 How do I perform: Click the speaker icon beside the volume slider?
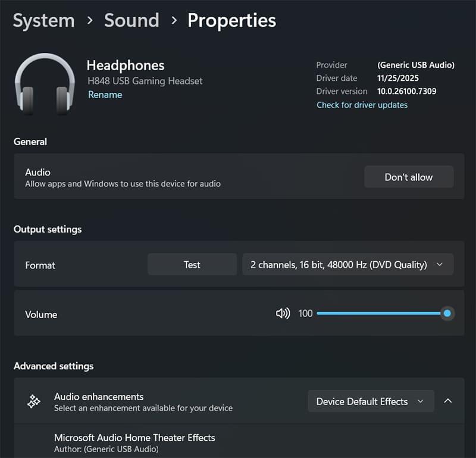click(283, 313)
